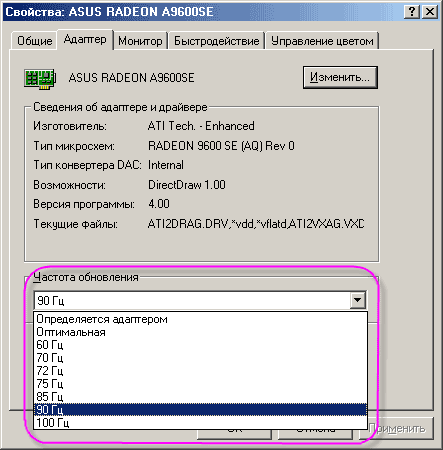Select highlighted 90 Гц list entry
This screenshot has width=443, height=450.
pos(200,410)
